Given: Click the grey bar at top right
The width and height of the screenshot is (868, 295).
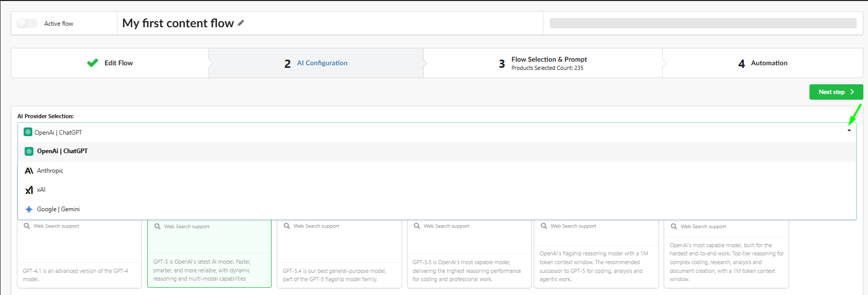Looking at the screenshot, I should (x=703, y=23).
